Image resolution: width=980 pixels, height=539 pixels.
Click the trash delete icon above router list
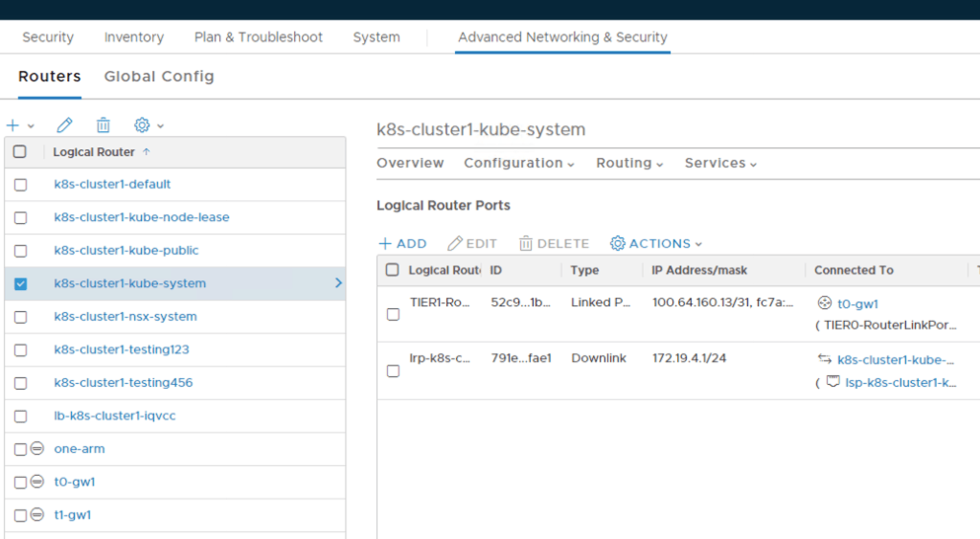[x=103, y=125]
